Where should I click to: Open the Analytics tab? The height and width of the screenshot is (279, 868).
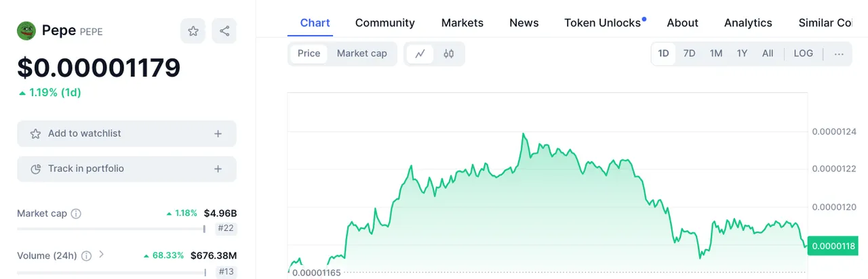point(748,23)
